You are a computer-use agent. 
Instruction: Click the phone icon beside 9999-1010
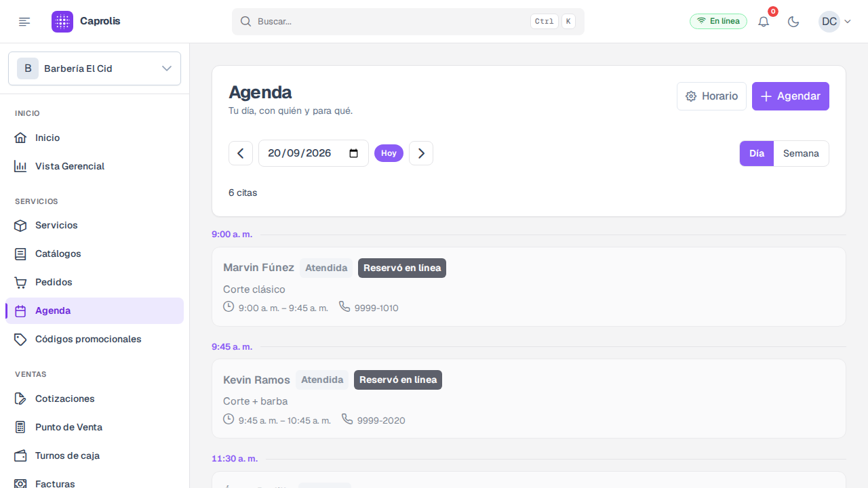[x=344, y=307]
